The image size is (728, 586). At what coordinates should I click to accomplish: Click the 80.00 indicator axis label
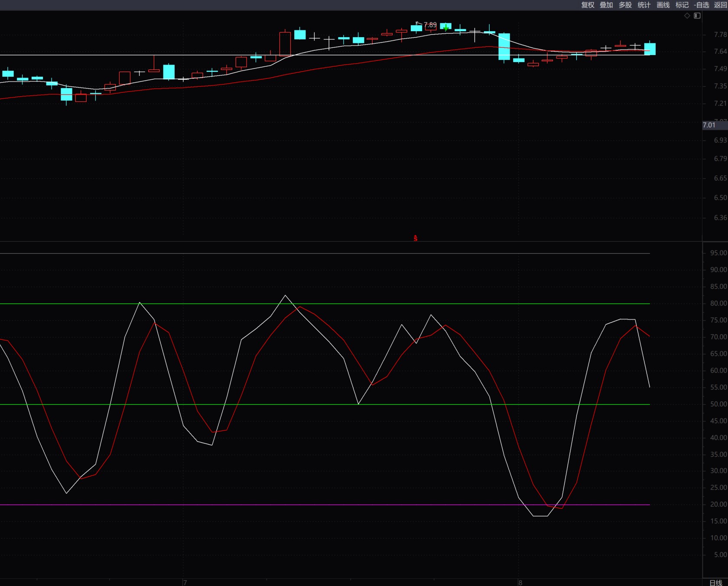click(718, 303)
